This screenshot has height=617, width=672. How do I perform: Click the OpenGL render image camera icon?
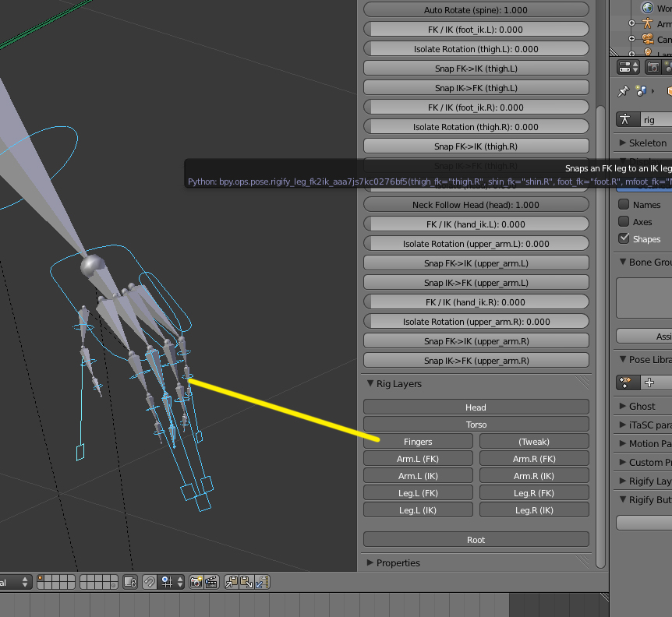tap(196, 582)
